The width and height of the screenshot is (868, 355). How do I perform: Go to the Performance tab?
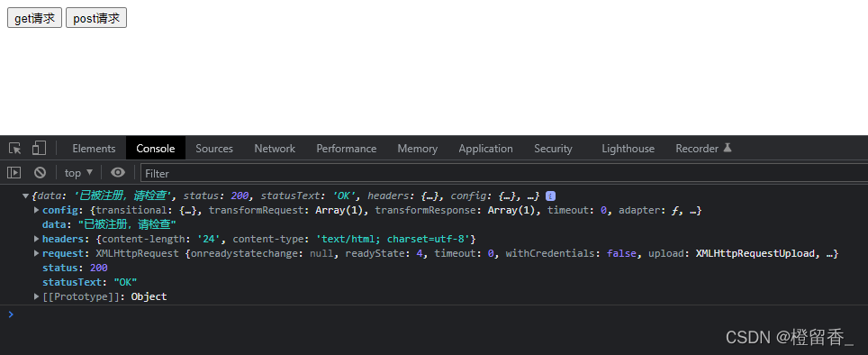pyautogui.click(x=347, y=149)
